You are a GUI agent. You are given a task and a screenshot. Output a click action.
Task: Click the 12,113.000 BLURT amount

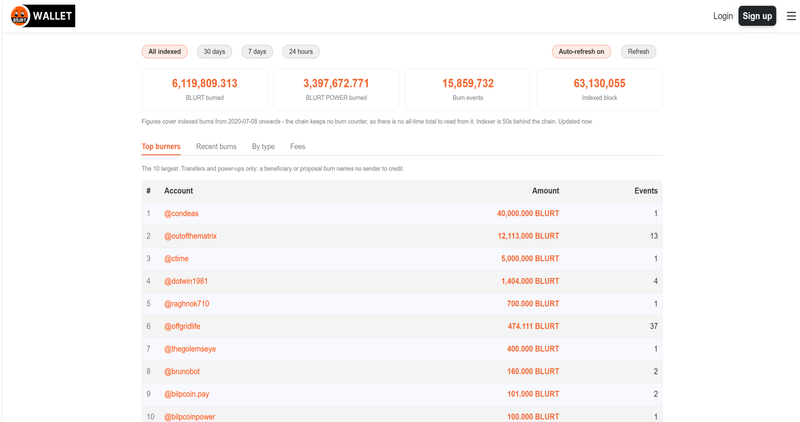pyautogui.click(x=529, y=236)
